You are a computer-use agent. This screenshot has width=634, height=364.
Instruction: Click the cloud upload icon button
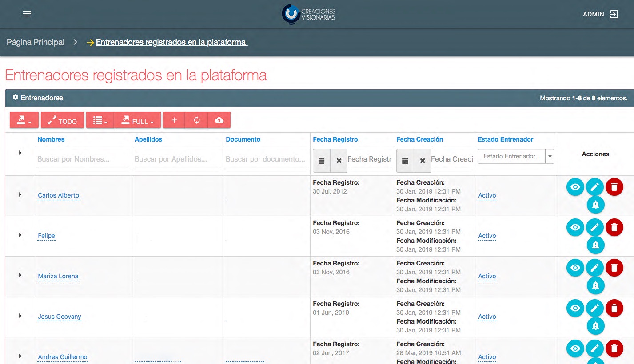(x=219, y=120)
